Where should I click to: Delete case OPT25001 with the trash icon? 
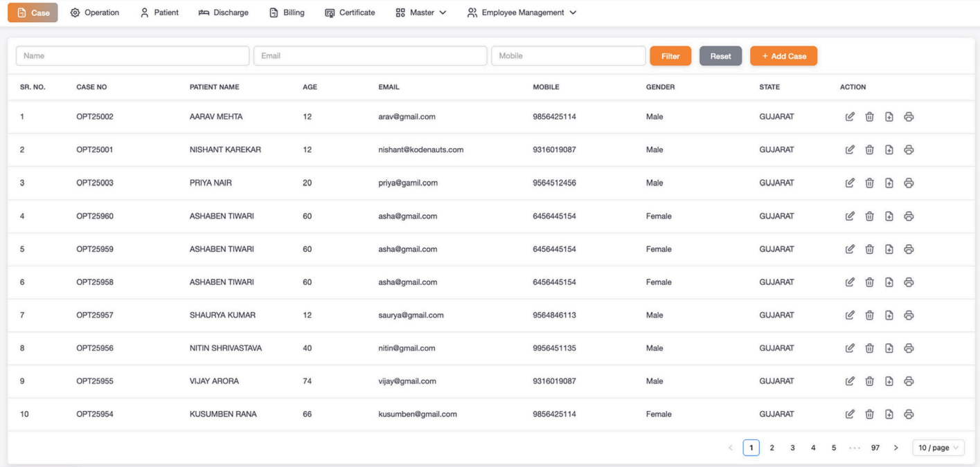[869, 149]
